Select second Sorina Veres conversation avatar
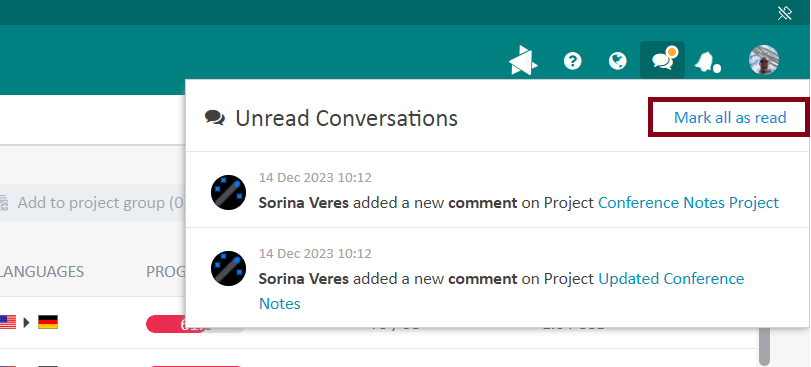This screenshot has height=367, width=811. click(x=228, y=268)
